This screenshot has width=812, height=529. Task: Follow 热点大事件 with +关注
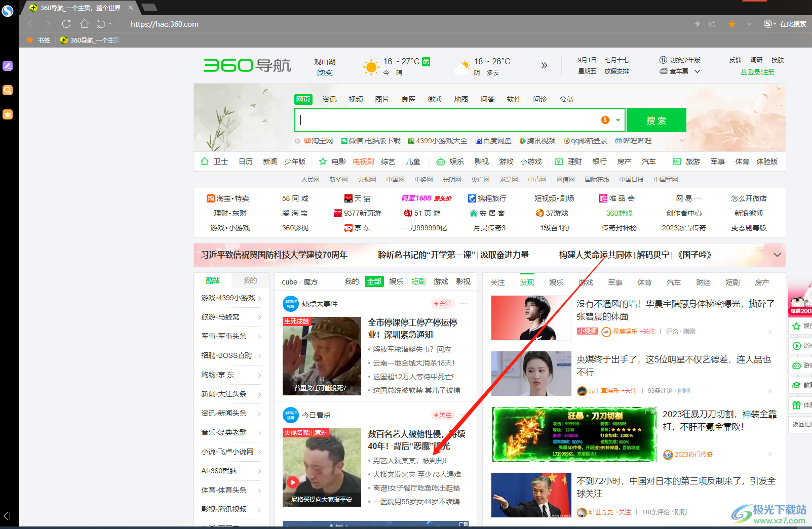(x=443, y=304)
